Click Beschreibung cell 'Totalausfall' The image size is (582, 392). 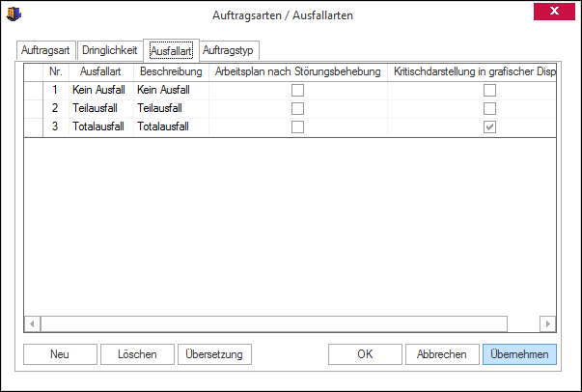coord(171,127)
